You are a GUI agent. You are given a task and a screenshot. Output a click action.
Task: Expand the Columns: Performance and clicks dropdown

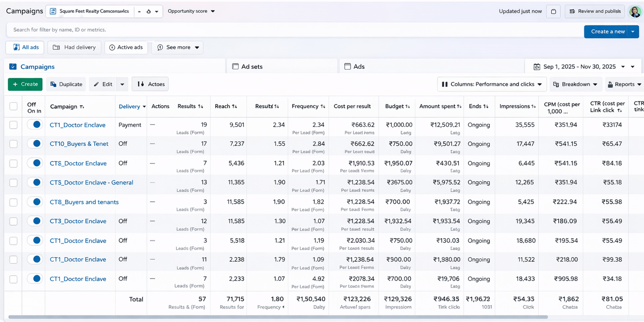[492, 84]
